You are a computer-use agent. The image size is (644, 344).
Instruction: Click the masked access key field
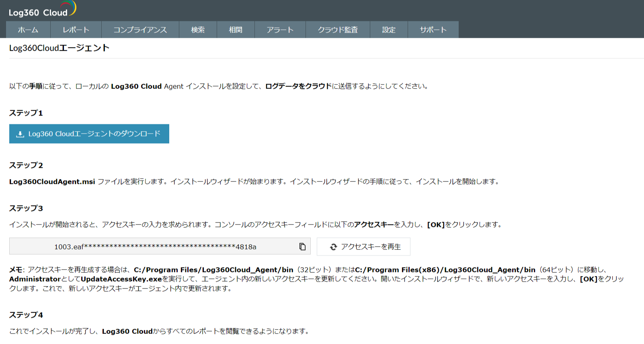[160, 247]
